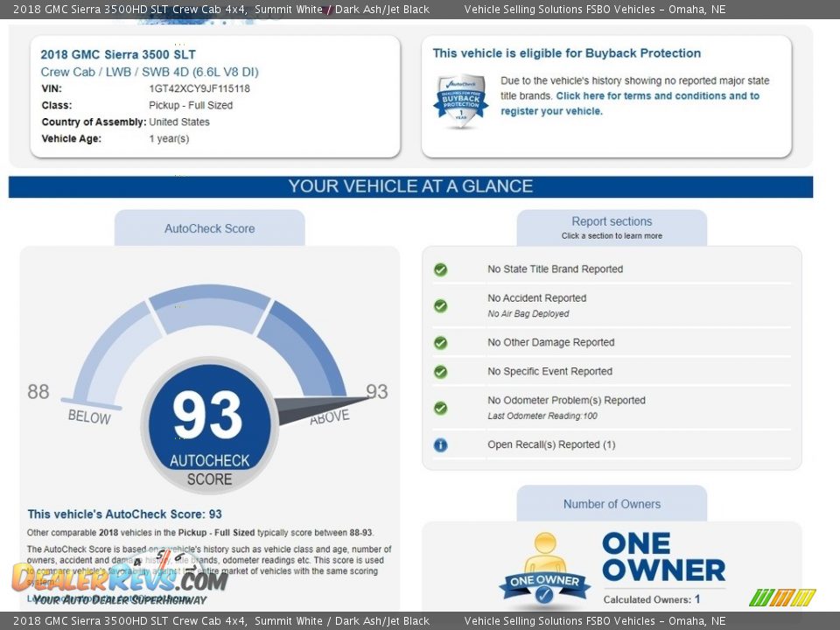Image resolution: width=840 pixels, height=630 pixels.
Task: Click the 2018 GMC Sierra 3500 SLT heading
Action: pyautogui.click(x=118, y=54)
